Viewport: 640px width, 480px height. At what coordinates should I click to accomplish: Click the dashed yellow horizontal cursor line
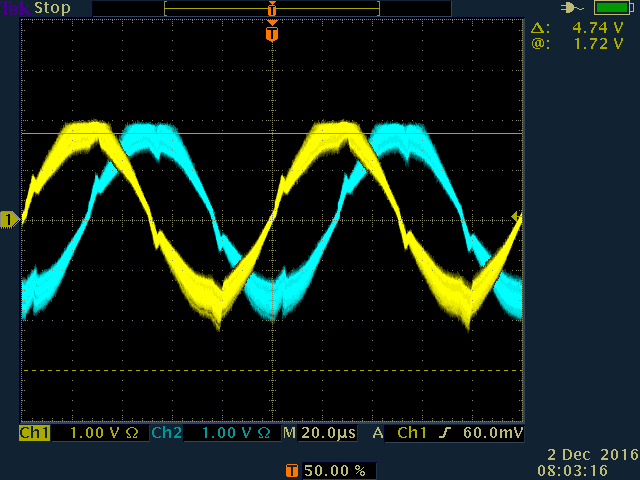272,371
